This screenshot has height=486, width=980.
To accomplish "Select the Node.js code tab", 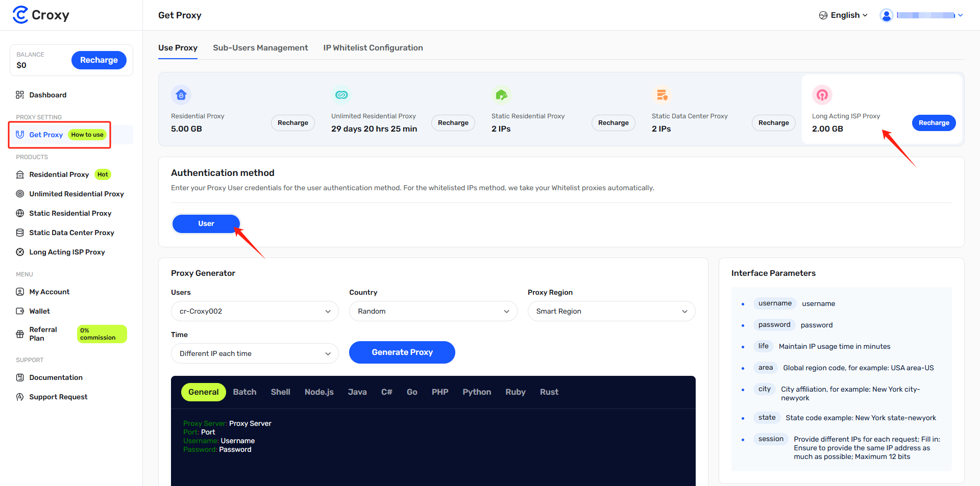I will (x=319, y=392).
